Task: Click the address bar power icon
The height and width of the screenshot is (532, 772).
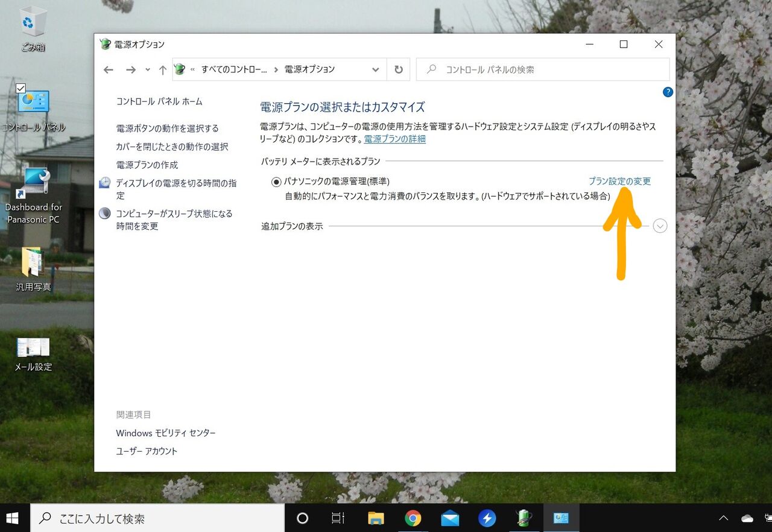Action: 180,69
